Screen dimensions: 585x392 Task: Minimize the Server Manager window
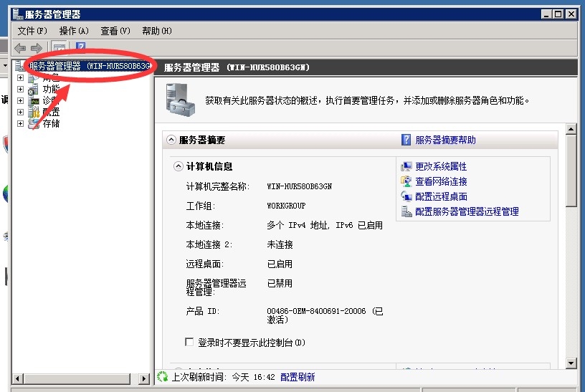pyautogui.click(x=546, y=14)
